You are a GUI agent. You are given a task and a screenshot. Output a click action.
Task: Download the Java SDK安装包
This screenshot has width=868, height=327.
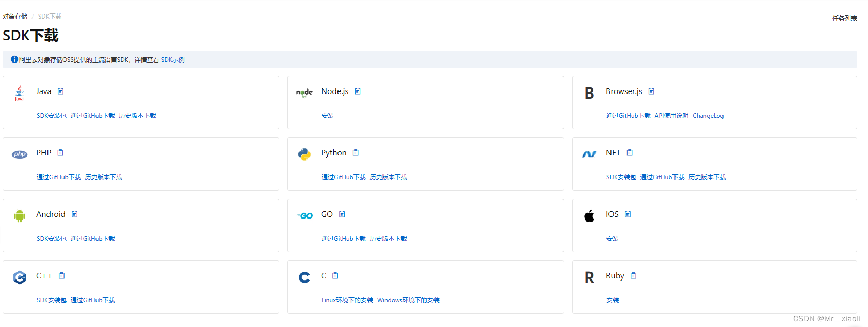52,116
